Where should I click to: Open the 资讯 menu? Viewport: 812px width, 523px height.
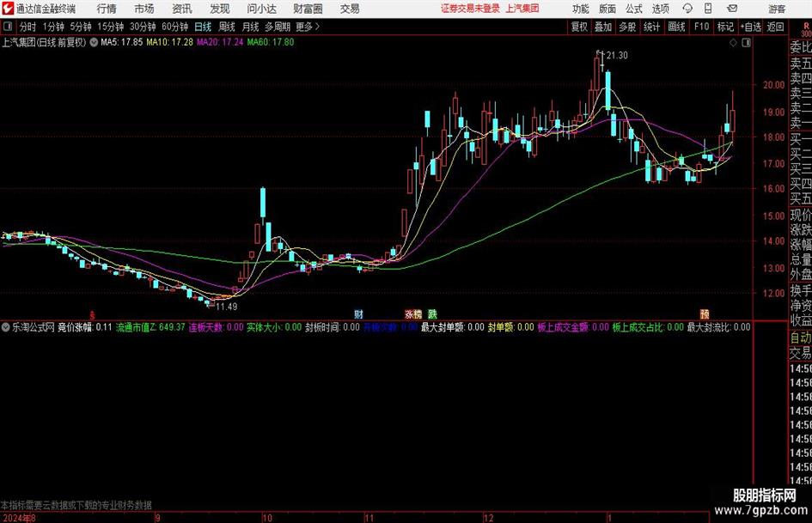[x=182, y=9]
